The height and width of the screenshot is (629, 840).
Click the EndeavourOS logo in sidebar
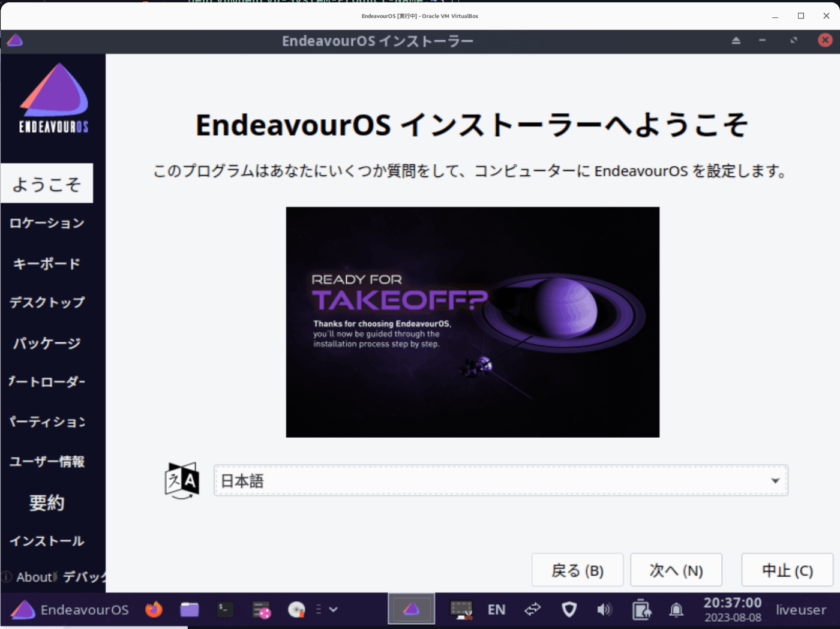[53, 98]
